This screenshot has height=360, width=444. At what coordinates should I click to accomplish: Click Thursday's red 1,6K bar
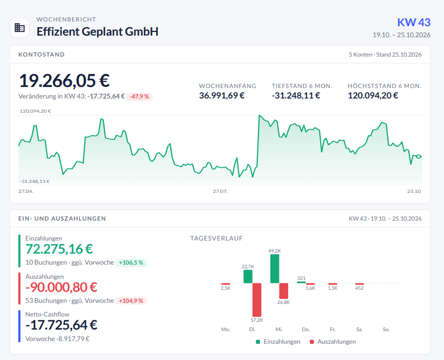310,284
